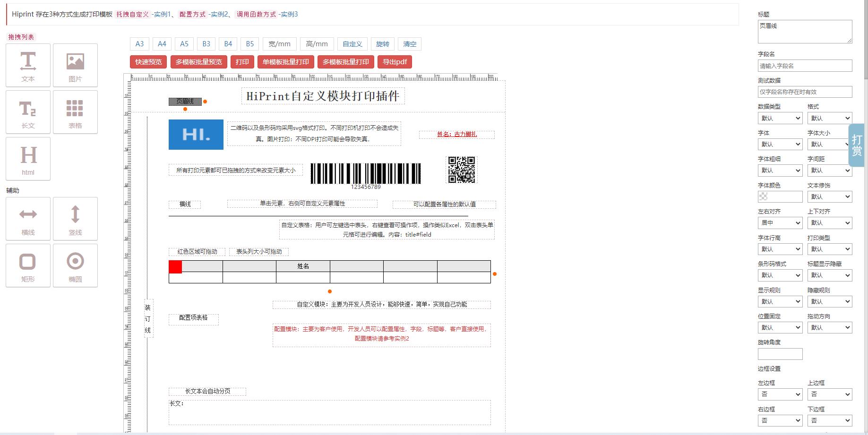Select the 页眉线 element on canvas
The image size is (868, 435).
pos(185,102)
